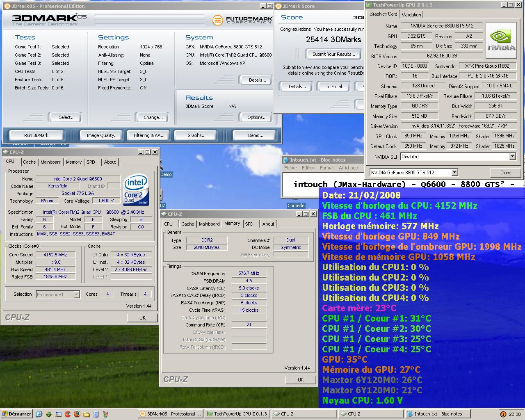Click the clock showing 22:38
Image resolution: width=525 pixels, height=420 pixels.
514,414
